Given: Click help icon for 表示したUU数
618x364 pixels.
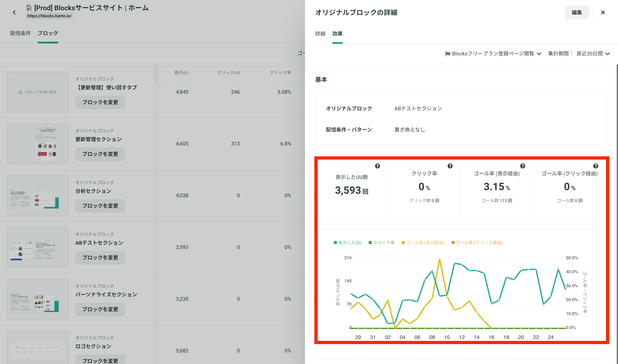Looking at the screenshot, I should coord(377,166).
